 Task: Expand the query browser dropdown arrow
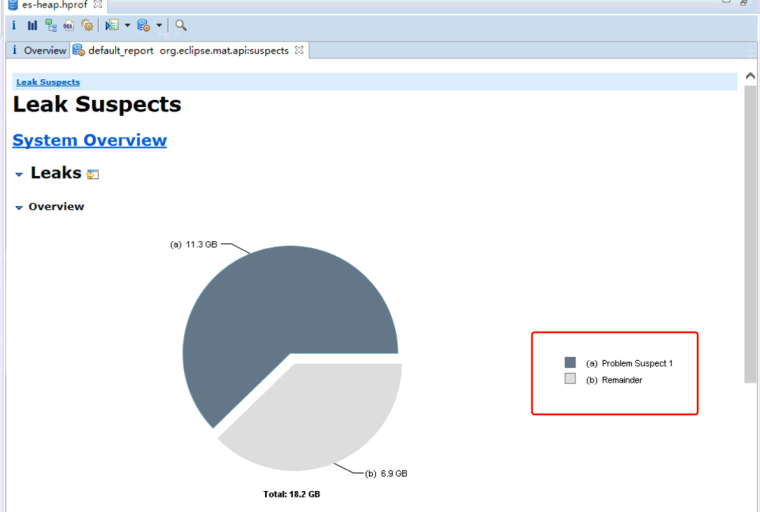coord(159,25)
